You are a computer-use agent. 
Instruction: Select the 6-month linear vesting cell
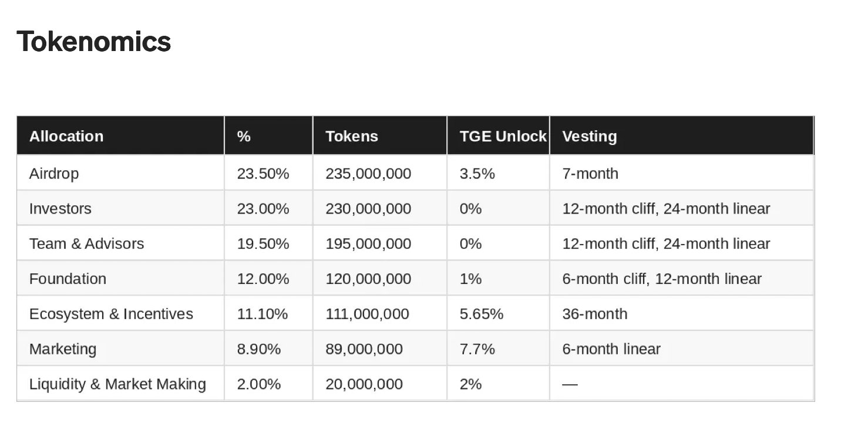coord(611,349)
